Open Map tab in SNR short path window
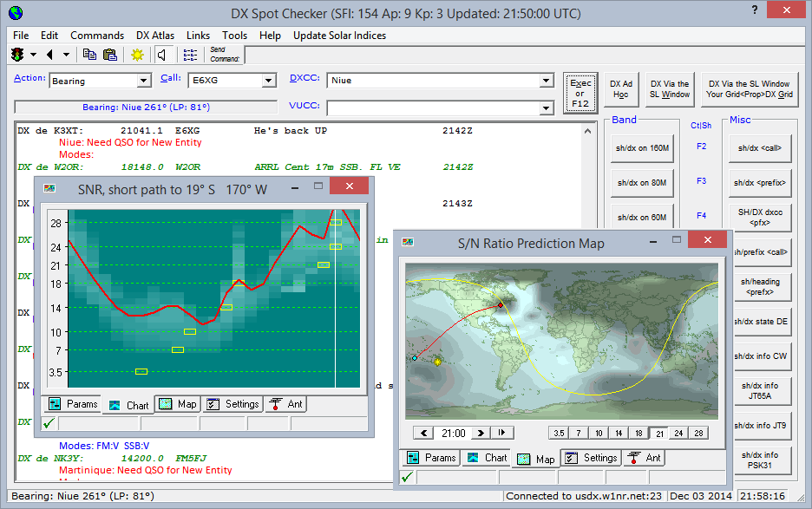The image size is (812, 509). [x=178, y=404]
